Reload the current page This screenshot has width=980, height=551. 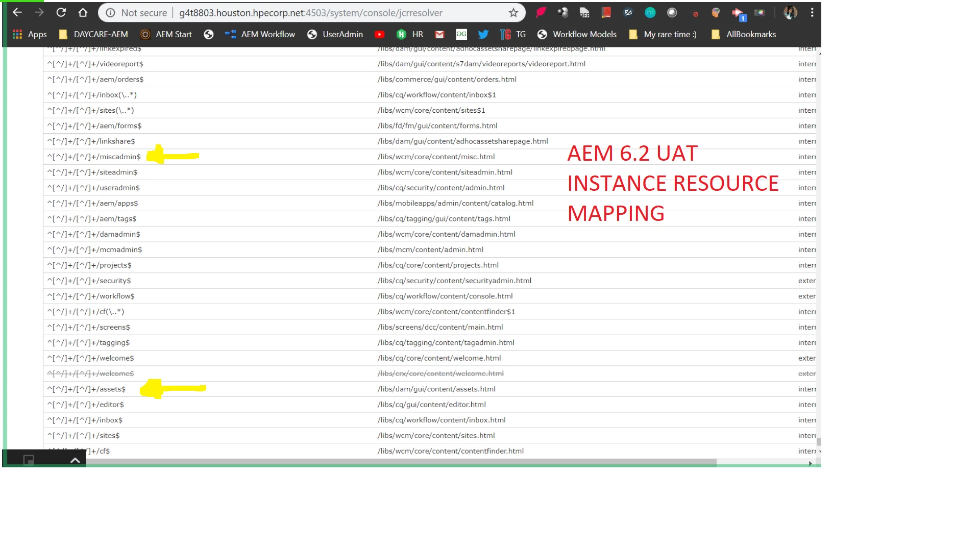click(61, 13)
